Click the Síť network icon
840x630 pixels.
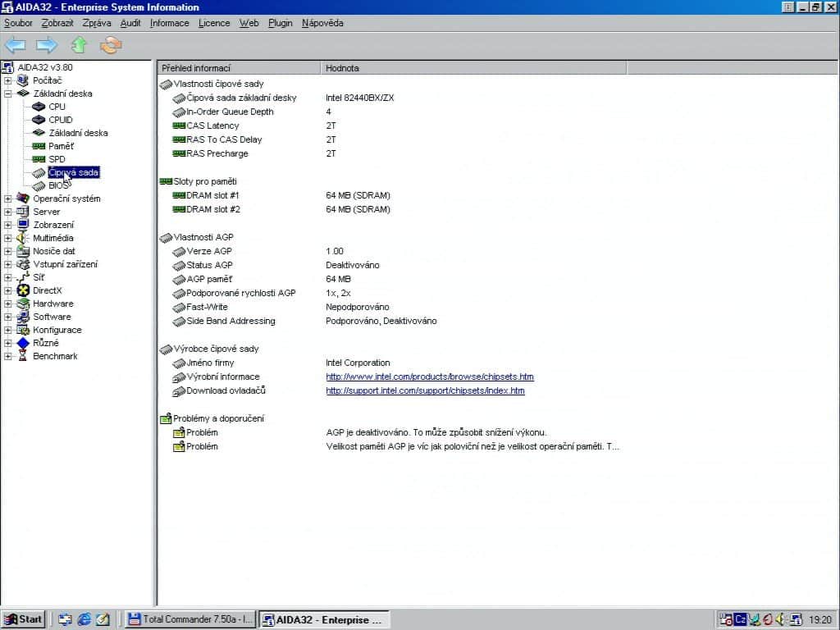click(x=22, y=277)
